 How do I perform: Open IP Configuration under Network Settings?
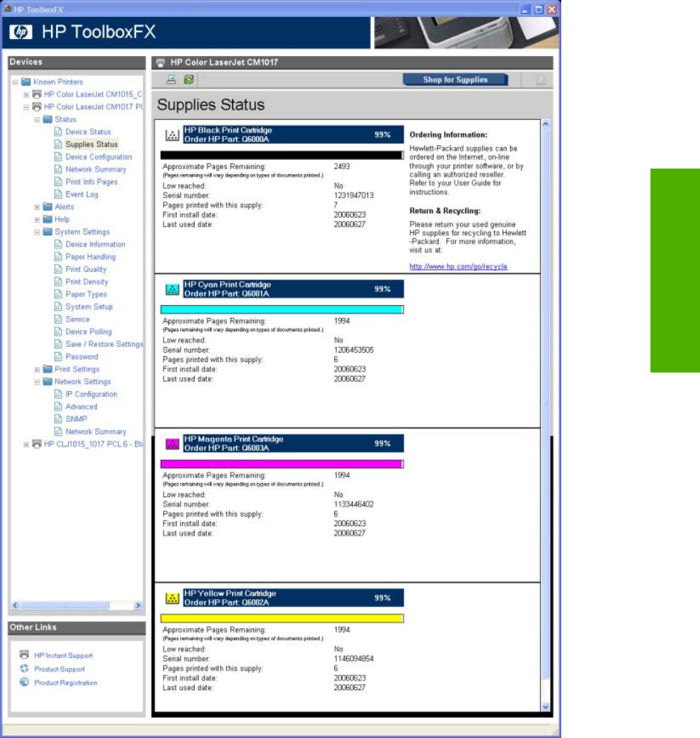(x=91, y=394)
